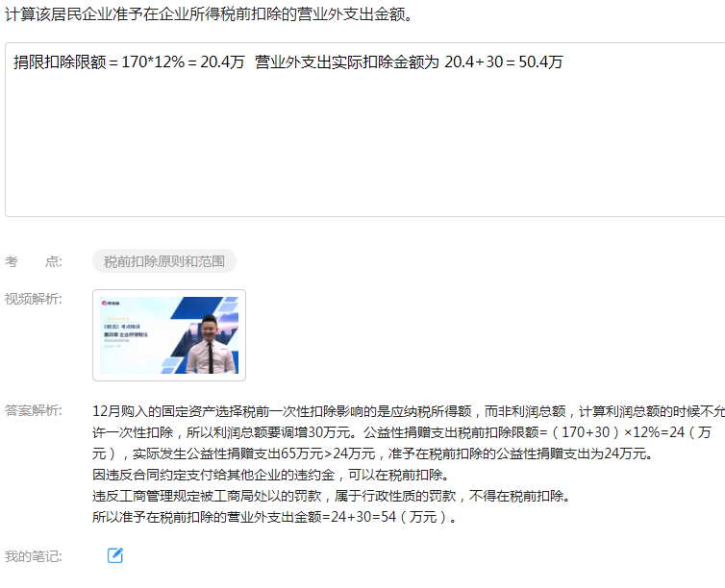Play the video explanation thumbnail
Image resolution: width=725 pixels, height=588 pixels.
coord(169,335)
